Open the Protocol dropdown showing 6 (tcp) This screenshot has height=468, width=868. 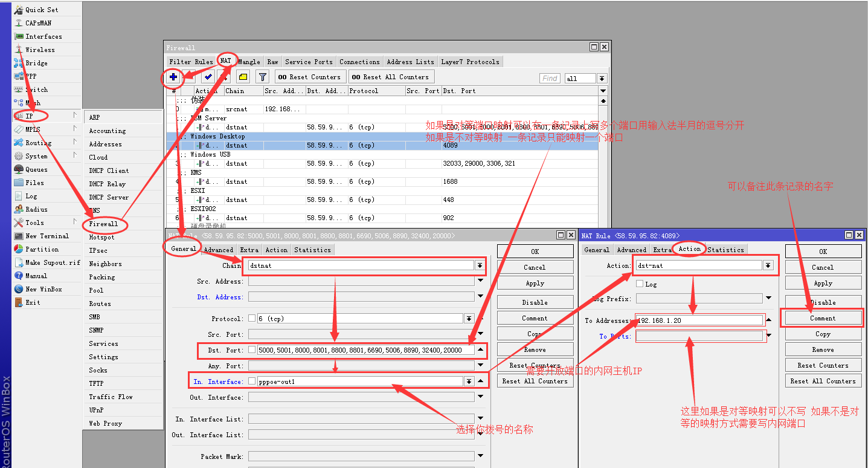click(469, 319)
